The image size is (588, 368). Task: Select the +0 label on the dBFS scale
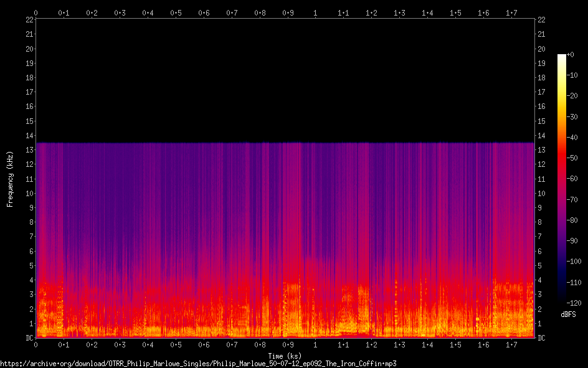point(571,55)
